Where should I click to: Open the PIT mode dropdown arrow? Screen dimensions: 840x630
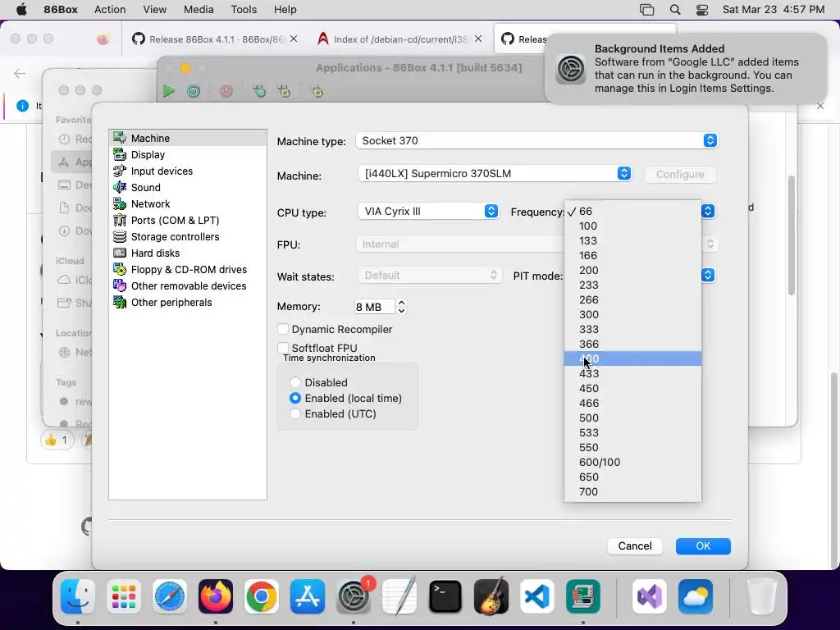[x=708, y=276]
